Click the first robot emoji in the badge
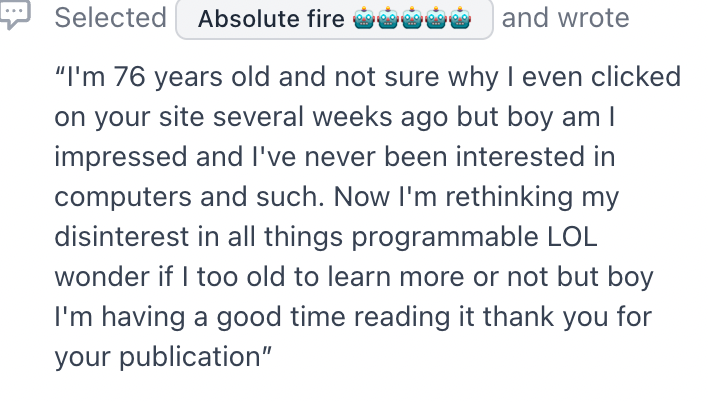 pos(364,19)
